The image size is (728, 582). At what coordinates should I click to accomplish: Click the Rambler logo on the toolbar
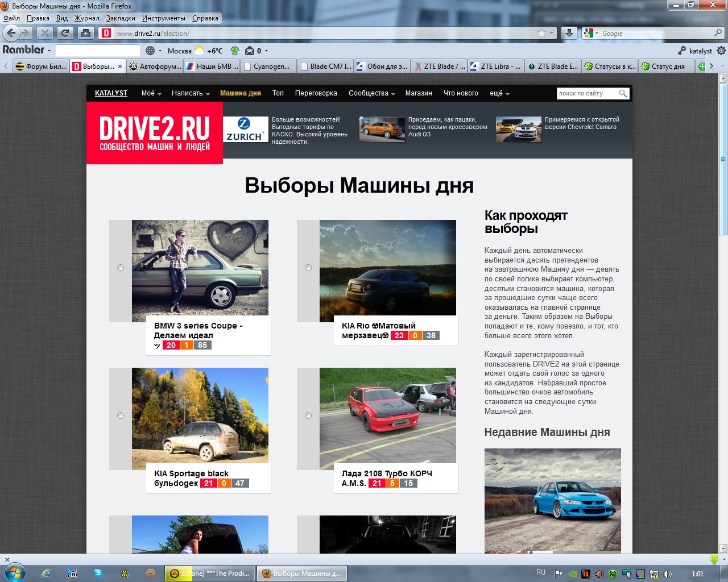pos(23,50)
